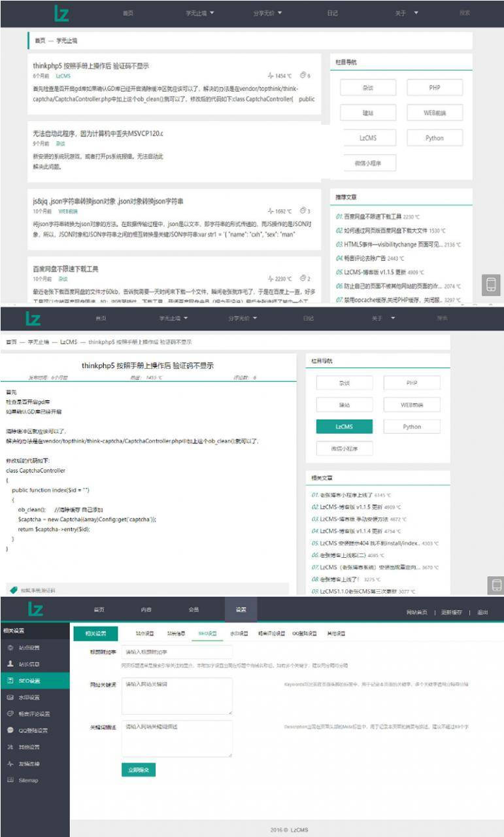Viewport: 504px width, 837px height.
Task: Click the comment icon of the thinkphp5 post
Action: pyautogui.click(x=303, y=76)
